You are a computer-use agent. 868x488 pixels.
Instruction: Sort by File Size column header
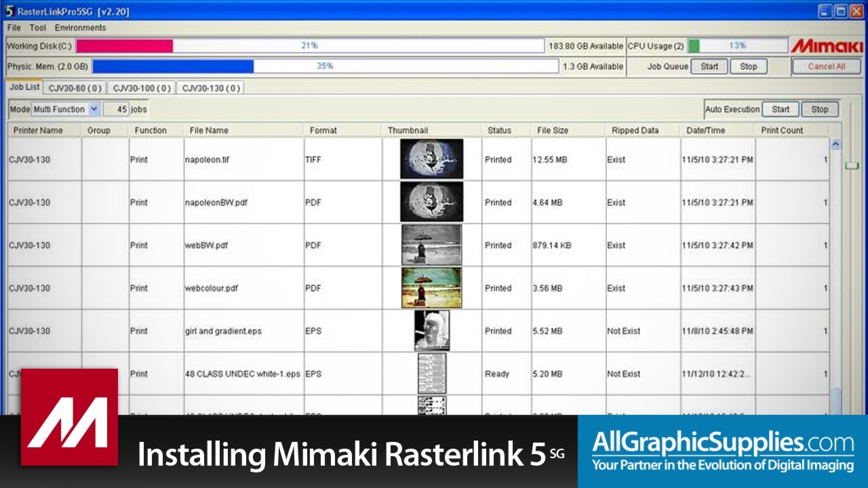point(568,130)
